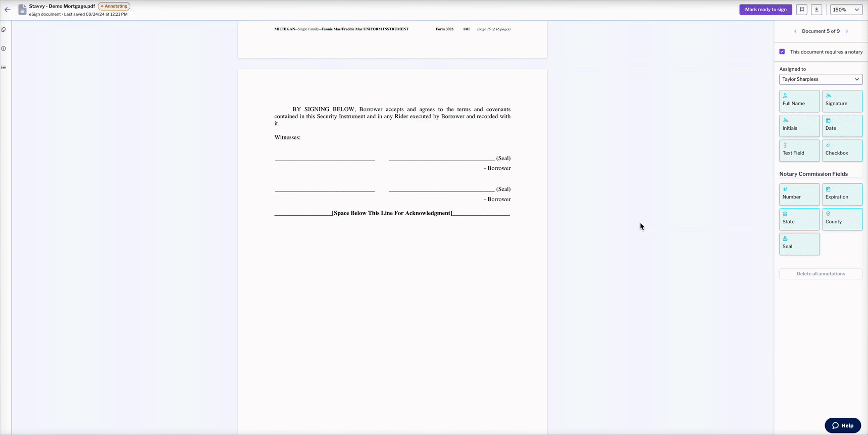Add notary State field
Viewport: 868px width, 435px height.
pos(799,219)
